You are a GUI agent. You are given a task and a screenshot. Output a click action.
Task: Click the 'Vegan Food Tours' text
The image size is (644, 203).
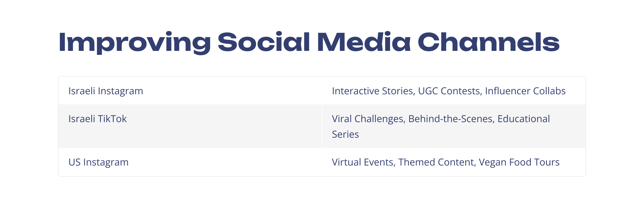pyautogui.click(x=519, y=162)
